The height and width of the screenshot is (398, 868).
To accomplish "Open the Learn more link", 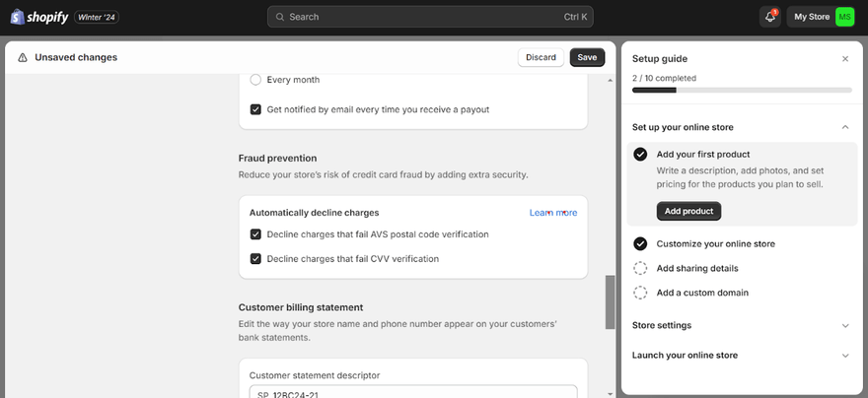I will pos(553,213).
